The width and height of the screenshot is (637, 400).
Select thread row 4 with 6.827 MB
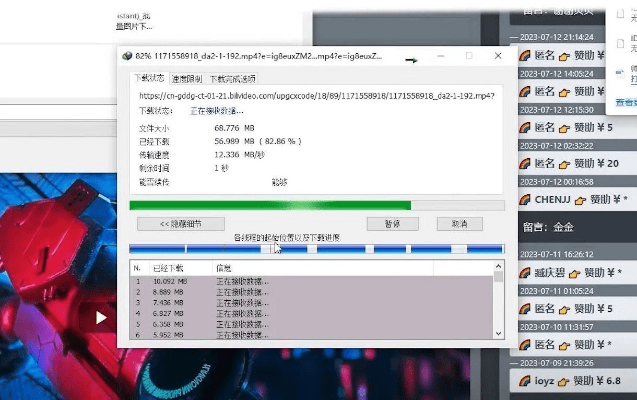pos(312,314)
